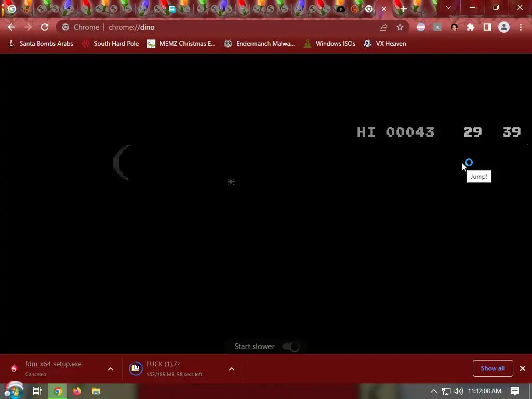Screen dimensions: 532x399
Task: Toggle the Start slower switch
Action: (291, 347)
